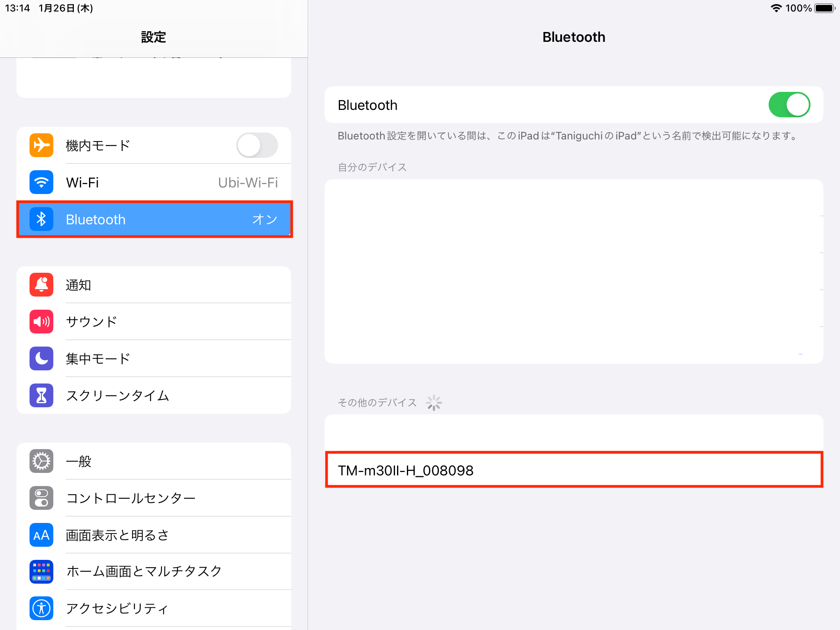Toggle the Airplane mode (機内モード) switch
The width and height of the screenshot is (840, 630).
click(257, 145)
